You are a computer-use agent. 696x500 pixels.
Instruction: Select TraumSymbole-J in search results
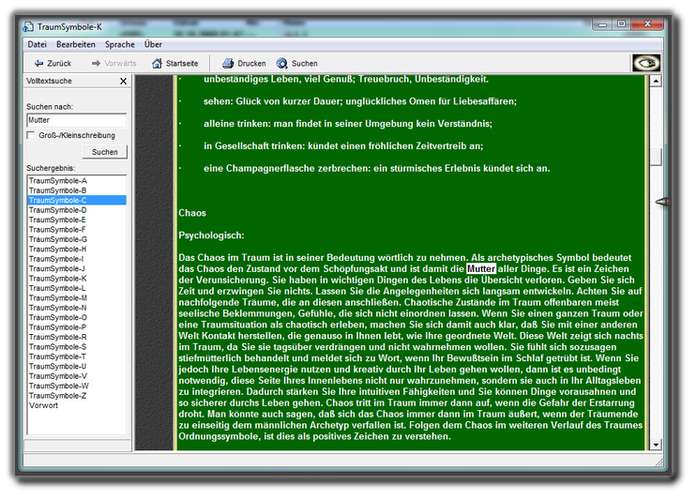pyautogui.click(x=57, y=269)
